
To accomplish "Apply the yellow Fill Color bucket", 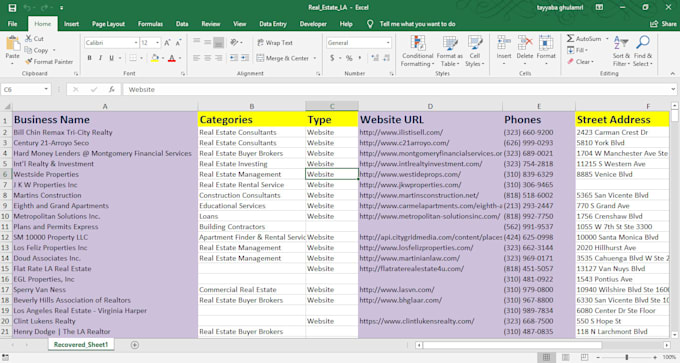I will [155, 58].
